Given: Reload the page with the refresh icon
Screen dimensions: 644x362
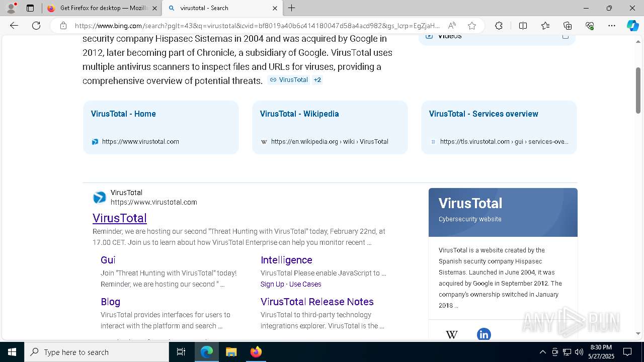Looking at the screenshot, I should 36,26.
